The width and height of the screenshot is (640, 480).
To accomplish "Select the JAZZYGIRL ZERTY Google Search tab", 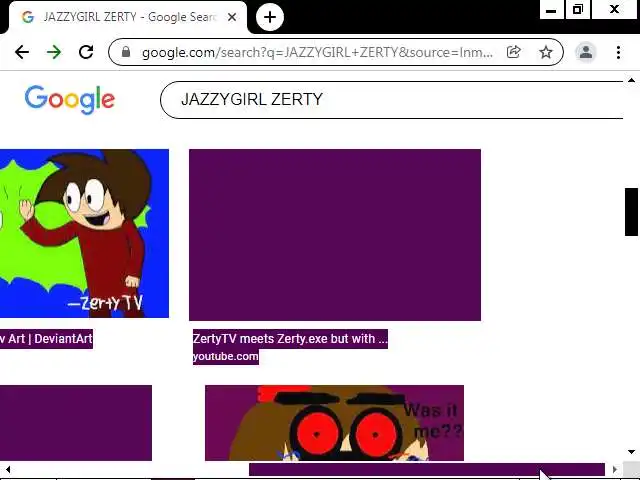I will pos(128,17).
